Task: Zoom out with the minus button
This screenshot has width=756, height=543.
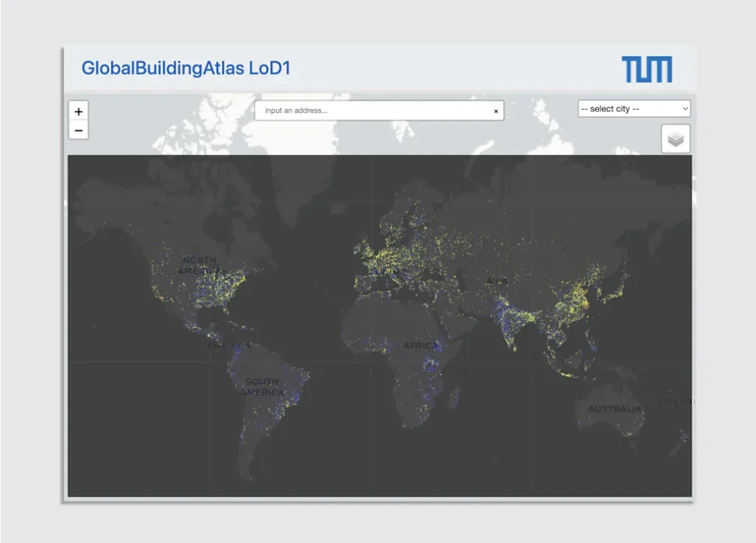Action: tap(79, 130)
